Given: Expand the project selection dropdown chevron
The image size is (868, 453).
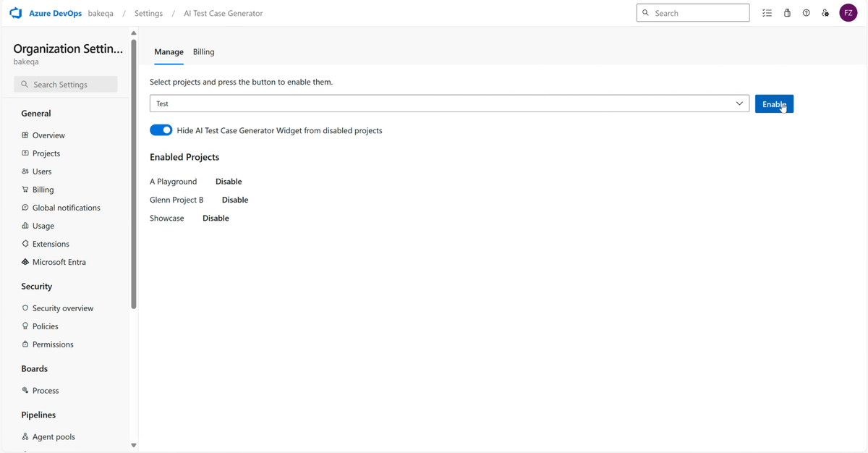Looking at the screenshot, I should [739, 103].
